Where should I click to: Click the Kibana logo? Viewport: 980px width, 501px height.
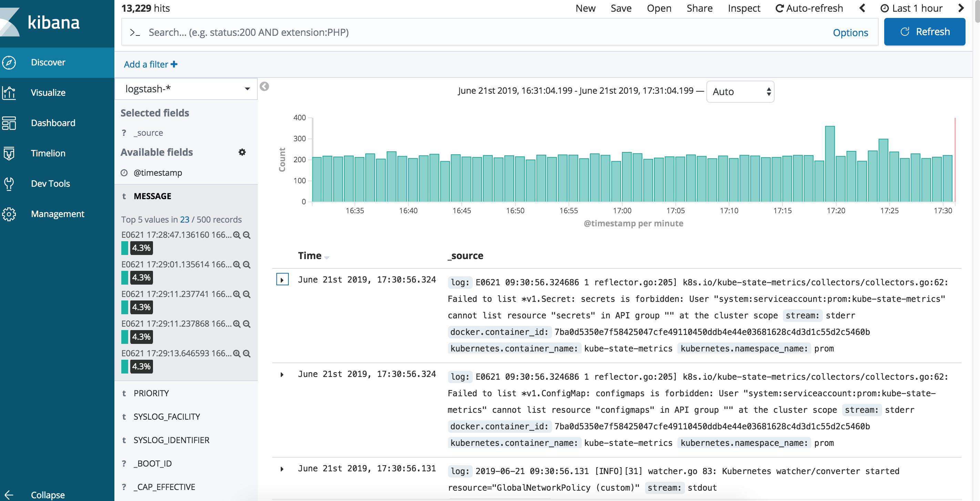pos(40,23)
